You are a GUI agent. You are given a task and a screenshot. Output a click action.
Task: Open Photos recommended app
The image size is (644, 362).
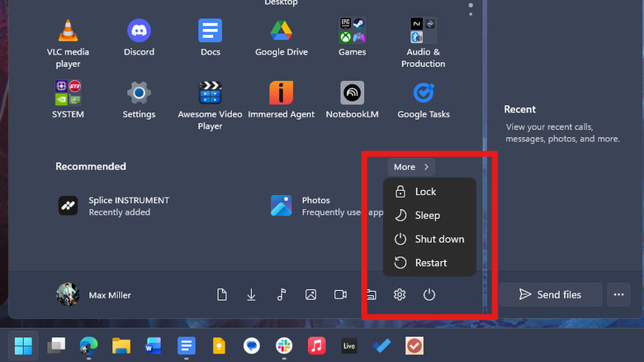click(326, 206)
